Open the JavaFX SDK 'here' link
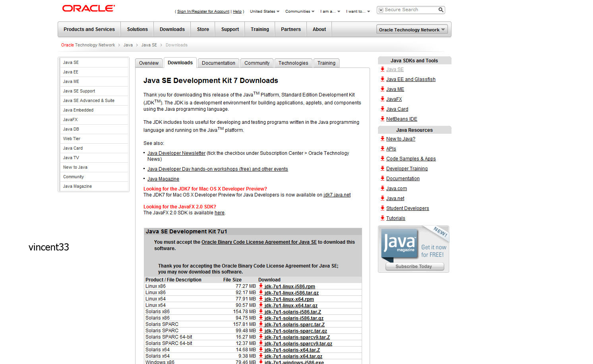593x364 pixels. click(219, 213)
